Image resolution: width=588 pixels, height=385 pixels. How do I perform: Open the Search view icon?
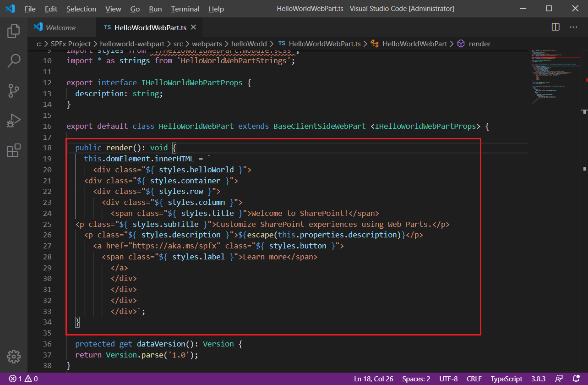pyautogui.click(x=14, y=60)
